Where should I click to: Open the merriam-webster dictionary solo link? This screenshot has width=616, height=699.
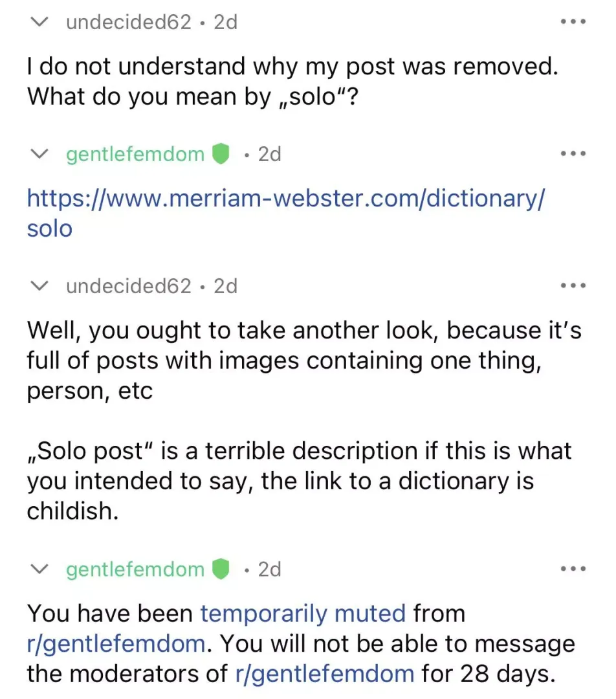(285, 213)
